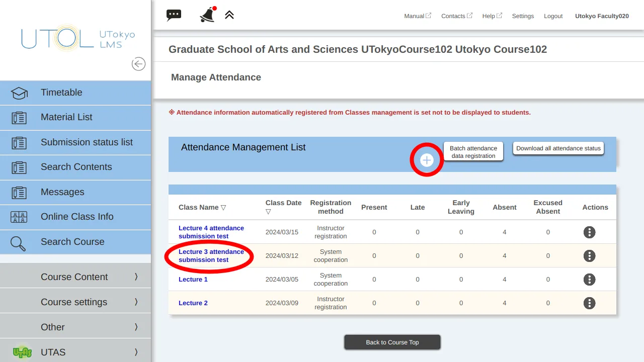Open the chat messages speech bubble icon
The height and width of the screenshot is (362, 644).
point(174,15)
